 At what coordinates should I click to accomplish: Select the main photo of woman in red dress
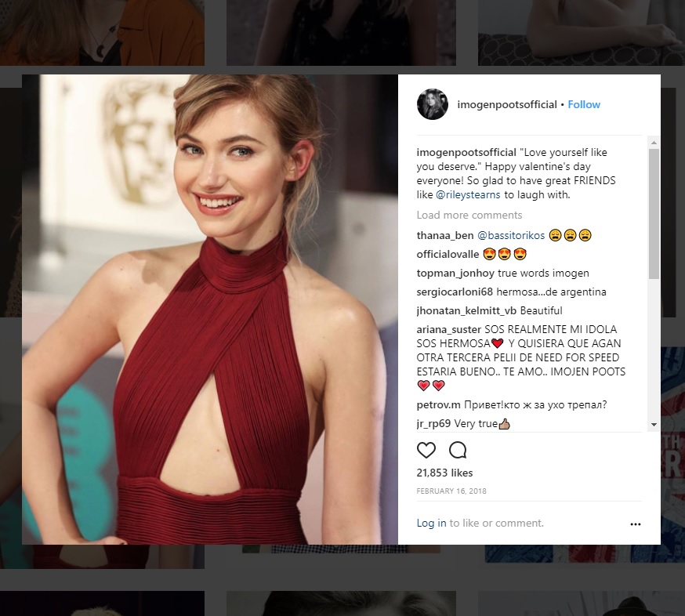pos(210,310)
